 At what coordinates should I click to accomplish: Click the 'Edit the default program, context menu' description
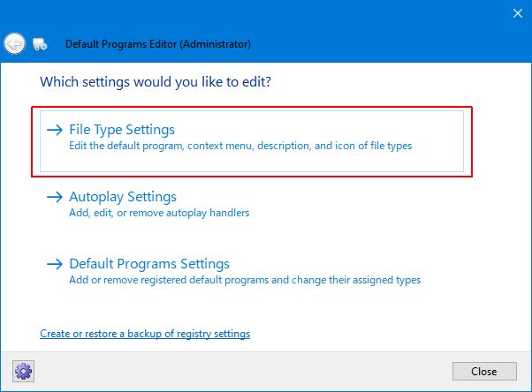coord(240,146)
